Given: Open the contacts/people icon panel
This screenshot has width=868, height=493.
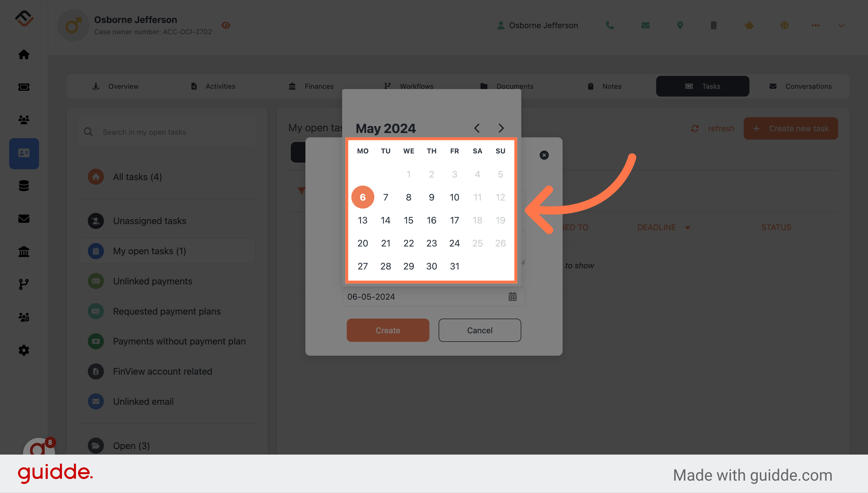Looking at the screenshot, I should (24, 119).
